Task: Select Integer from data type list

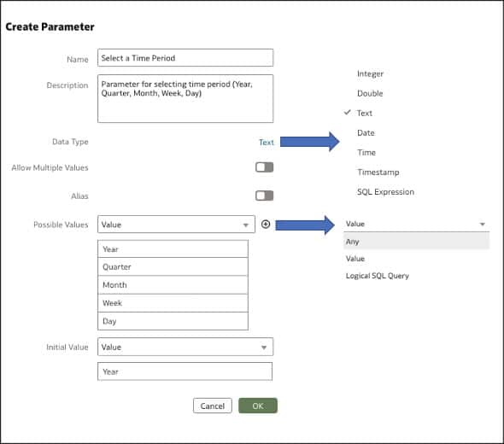Action: pos(370,73)
